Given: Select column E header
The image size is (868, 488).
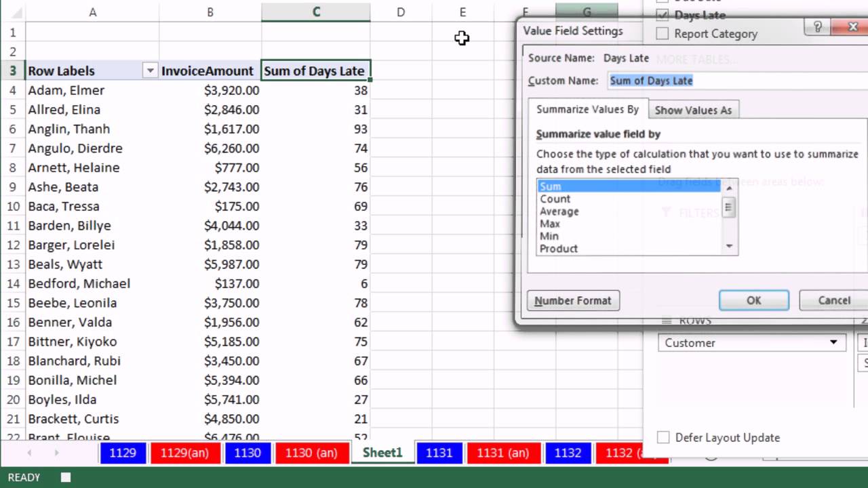Looking at the screenshot, I should [x=462, y=12].
